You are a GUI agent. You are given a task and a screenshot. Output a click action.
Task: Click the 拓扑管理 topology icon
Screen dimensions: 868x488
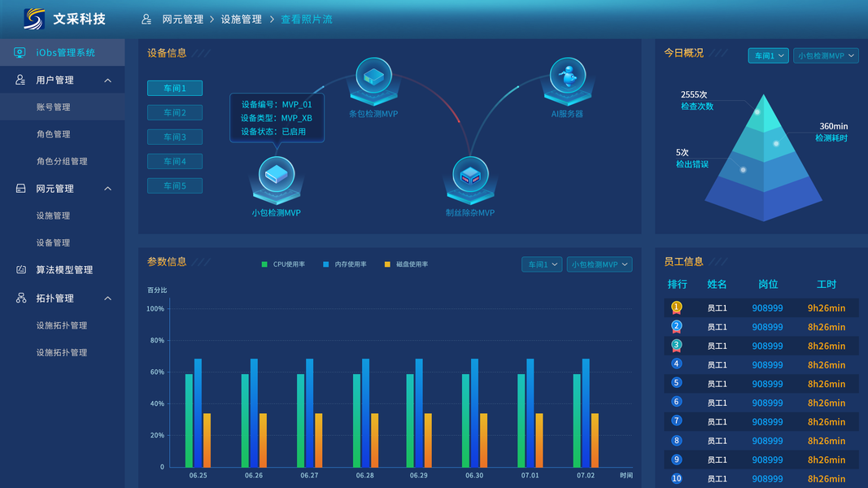pos(21,298)
